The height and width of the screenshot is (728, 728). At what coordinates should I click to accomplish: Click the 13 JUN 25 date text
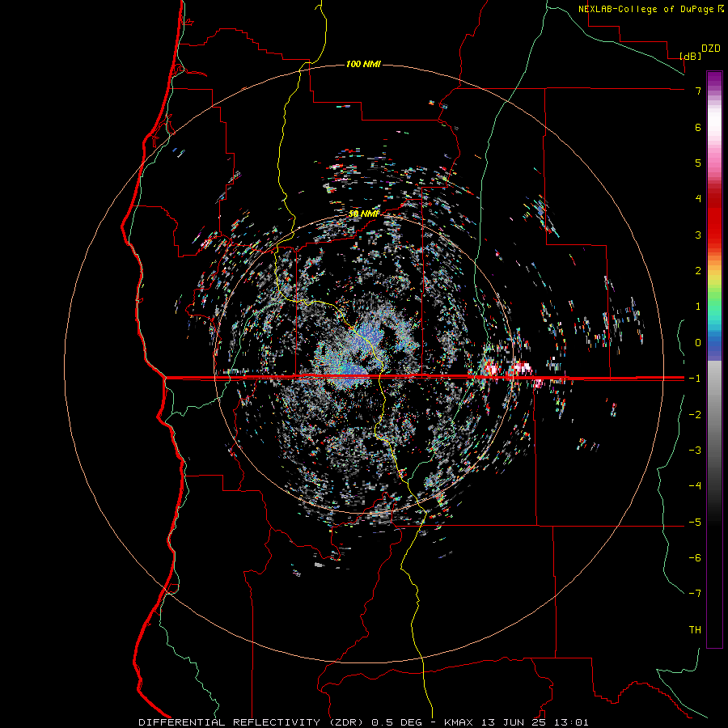(x=514, y=722)
